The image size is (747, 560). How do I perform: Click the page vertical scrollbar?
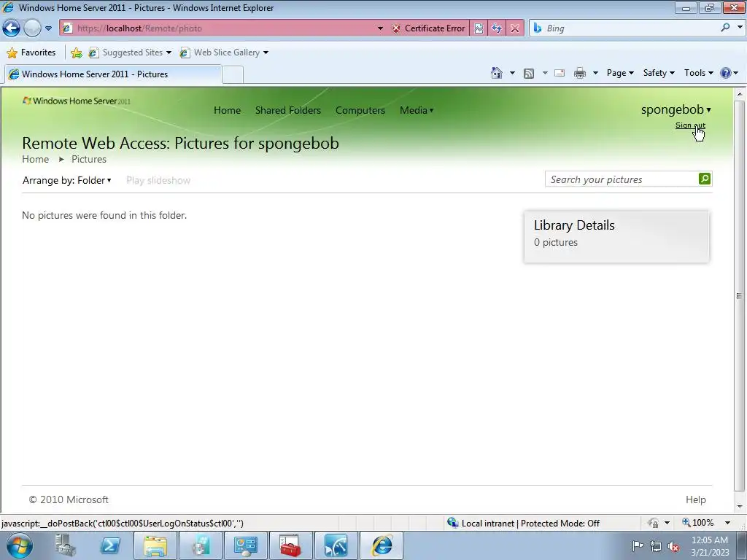tap(740, 295)
